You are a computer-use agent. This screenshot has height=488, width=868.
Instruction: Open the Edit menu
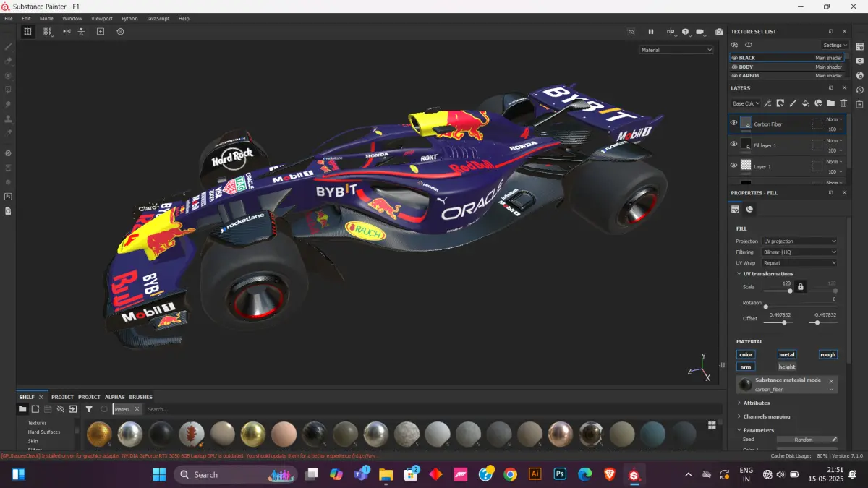coord(26,18)
